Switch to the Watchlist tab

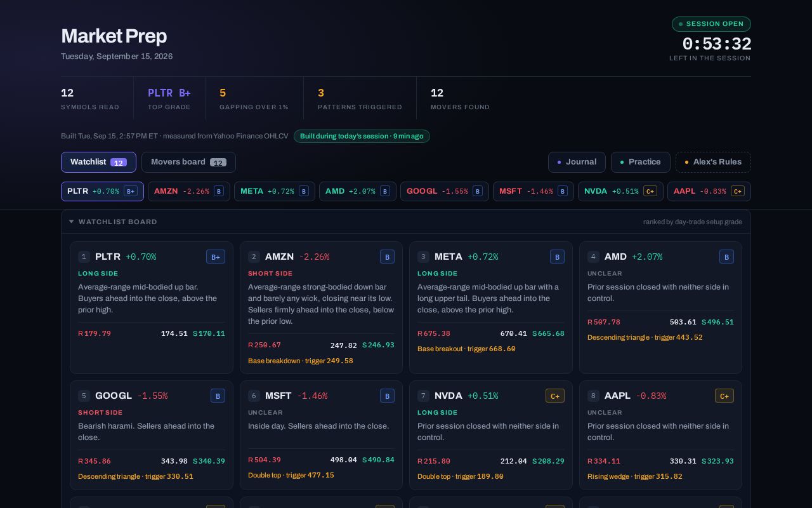[98, 162]
